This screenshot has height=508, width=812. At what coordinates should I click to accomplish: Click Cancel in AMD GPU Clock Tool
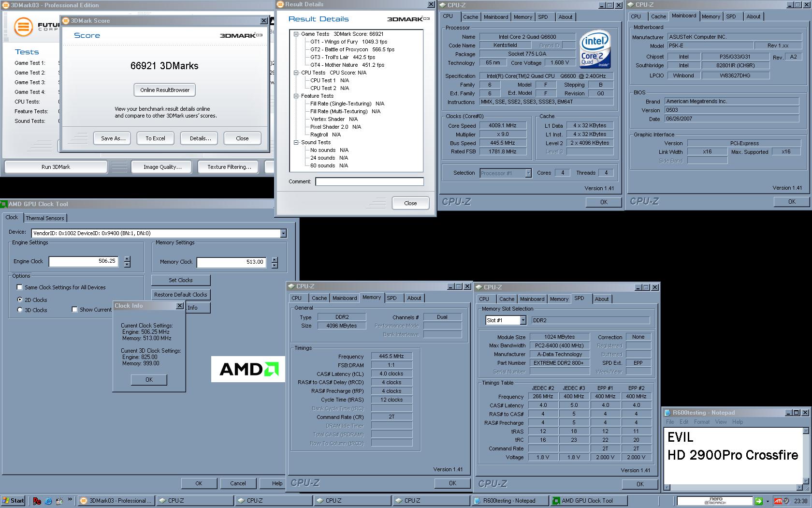click(x=238, y=483)
